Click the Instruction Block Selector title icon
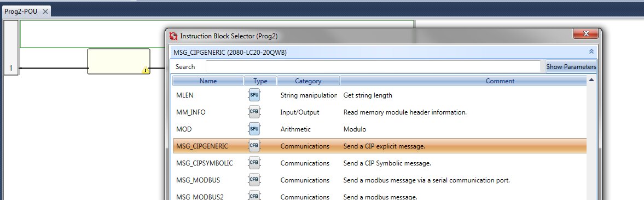The height and width of the screenshot is (200, 644). pyautogui.click(x=174, y=36)
